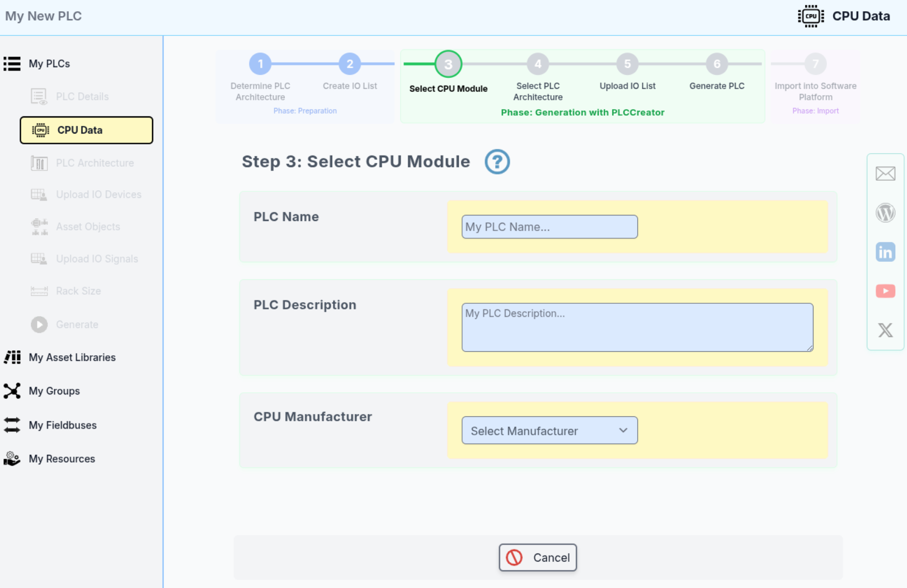Click the WordPress icon in side panel
Viewport: 907px width, 588px height.
[885, 213]
